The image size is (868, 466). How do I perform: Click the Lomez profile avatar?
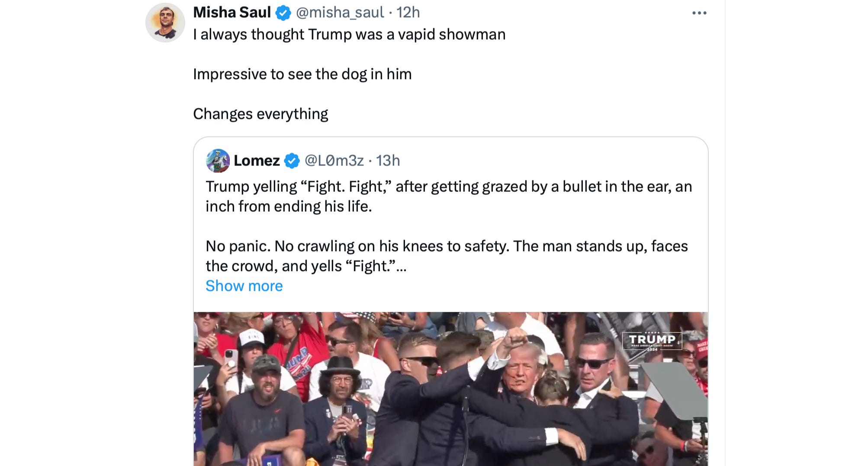tap(218, 161)
